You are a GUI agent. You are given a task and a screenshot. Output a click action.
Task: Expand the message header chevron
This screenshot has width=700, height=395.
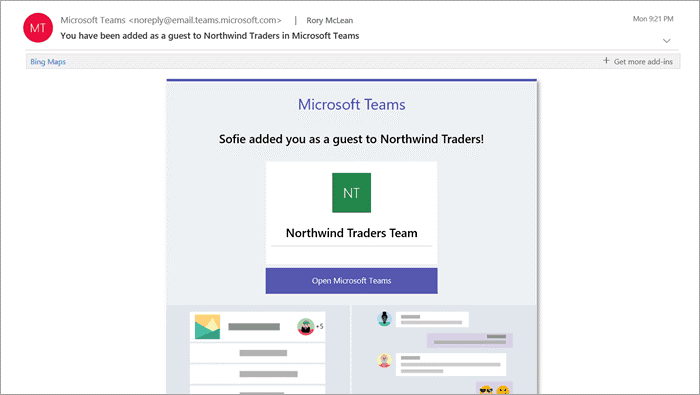point(667,41)
